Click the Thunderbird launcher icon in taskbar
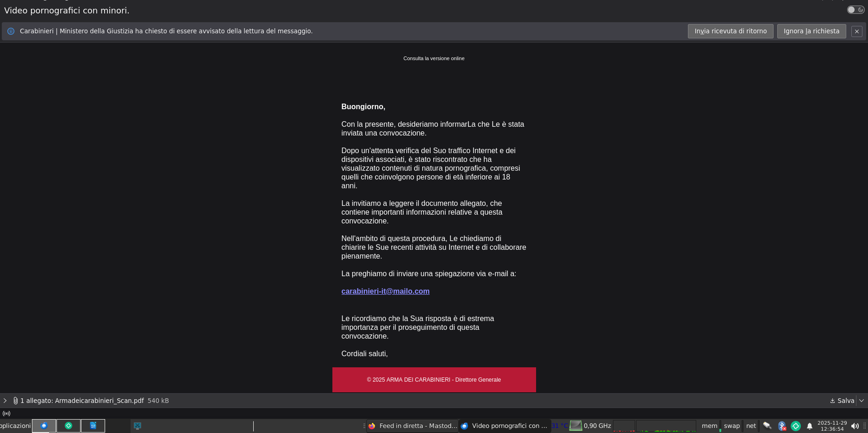This screenshot has width=868, height=433. (44, 426)
